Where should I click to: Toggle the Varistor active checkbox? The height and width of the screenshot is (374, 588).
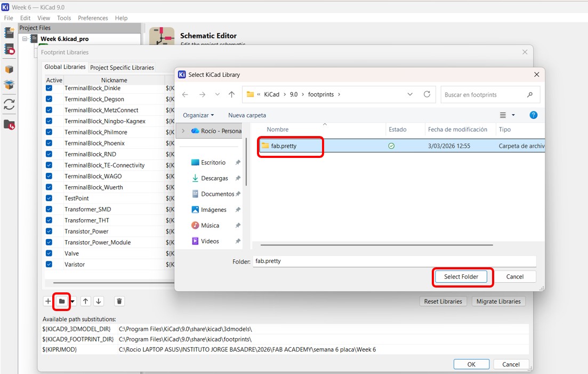click(49, 264)
